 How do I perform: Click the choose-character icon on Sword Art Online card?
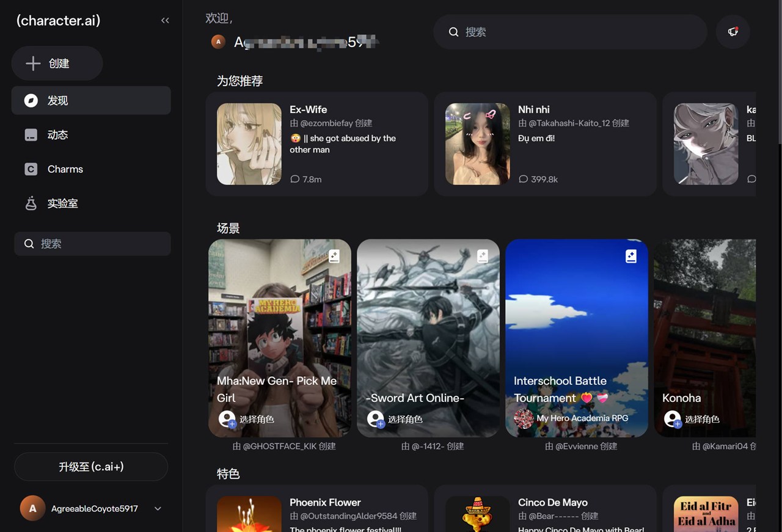point(376,419)
